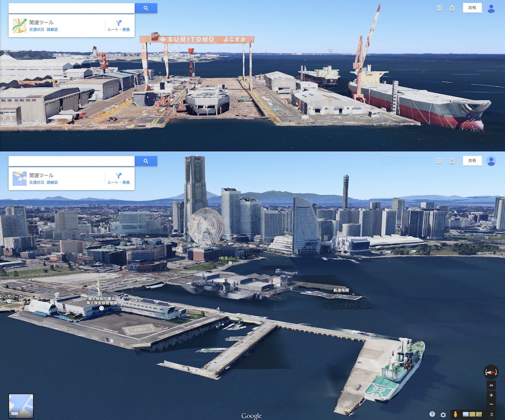Open notifications bell in the Yokohama view
Image resolution: width=505 pixels, height=420 pixels.
point(452,161)
